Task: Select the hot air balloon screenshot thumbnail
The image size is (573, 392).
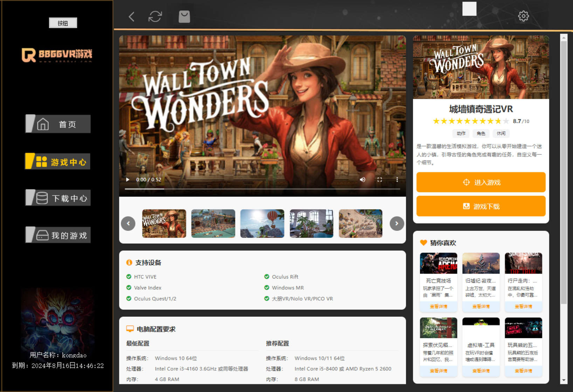Action: tap(262, 223)
